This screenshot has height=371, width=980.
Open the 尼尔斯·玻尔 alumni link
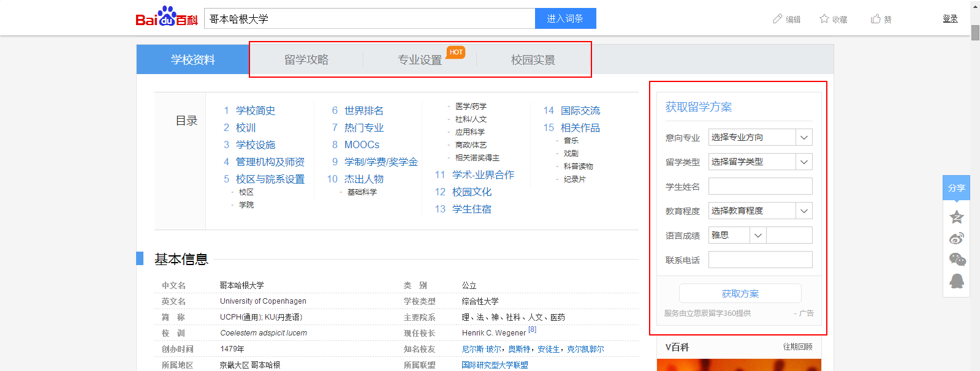(482, 349)
